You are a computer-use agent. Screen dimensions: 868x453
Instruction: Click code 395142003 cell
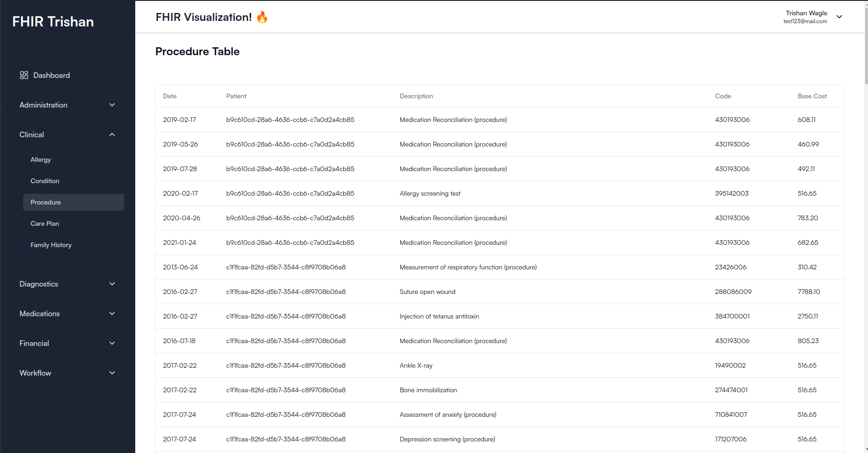732,193
